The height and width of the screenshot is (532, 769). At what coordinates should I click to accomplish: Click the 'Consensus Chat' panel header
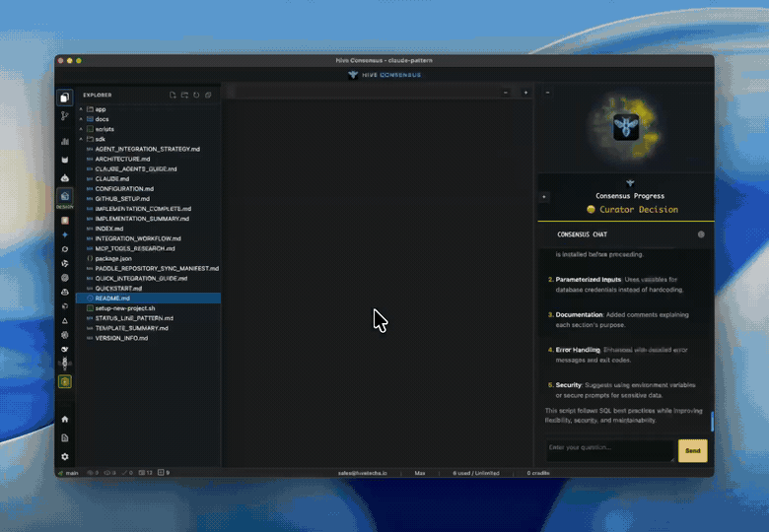[582, 234]
